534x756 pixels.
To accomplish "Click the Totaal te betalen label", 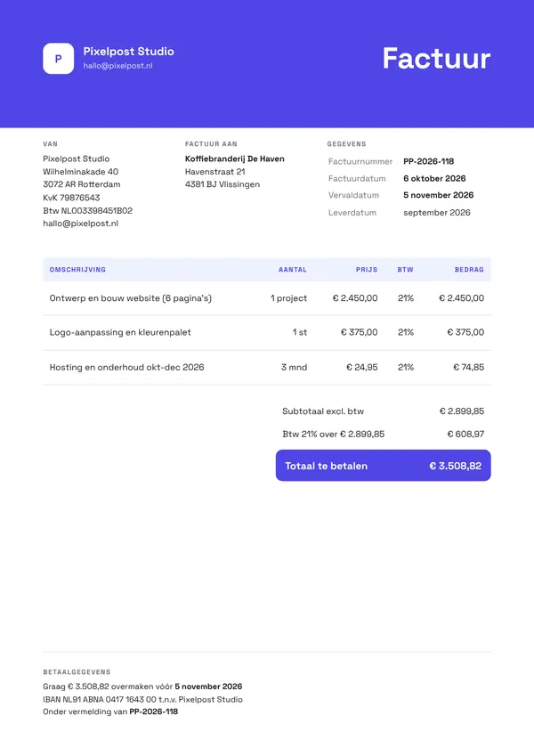I will coord(327,466).
